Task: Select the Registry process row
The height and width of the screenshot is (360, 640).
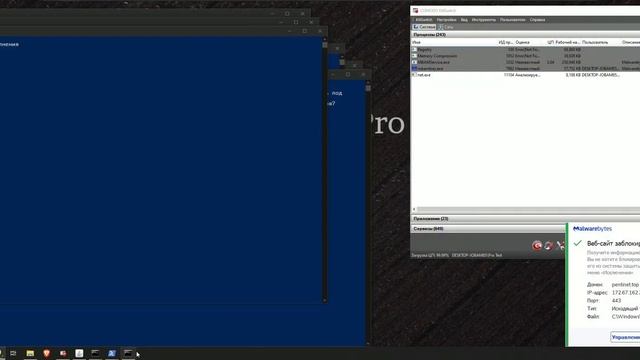Action: click(x=525, y=49)
